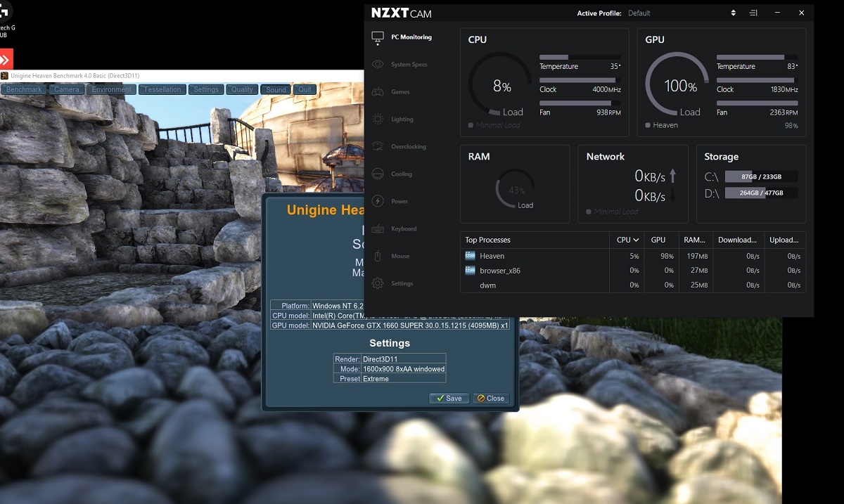Click the GPU Fan speed bar

(x=757, y=103)
